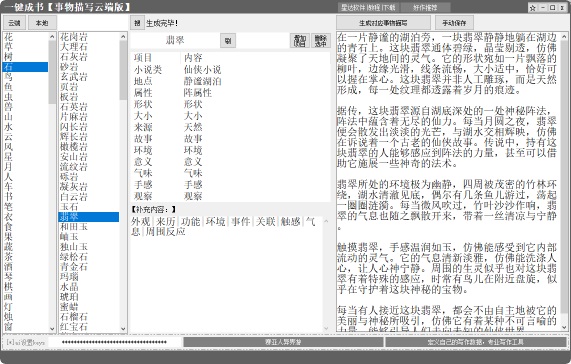The height and width of the screenshot is (364, 571).
Task: Click the star icon in the title bar
Action: (533, 8)
